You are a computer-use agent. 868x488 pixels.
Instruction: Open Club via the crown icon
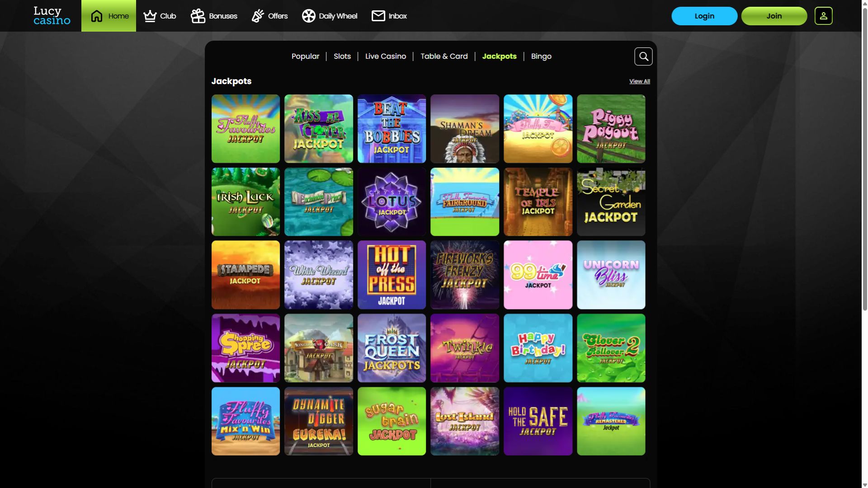click(x=150, y=16)
